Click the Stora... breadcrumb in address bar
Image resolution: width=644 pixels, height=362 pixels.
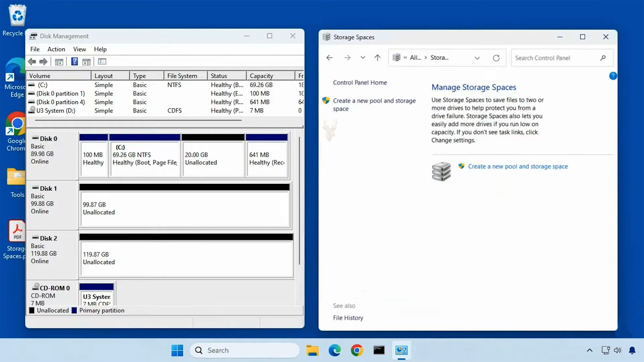(440, 58)
